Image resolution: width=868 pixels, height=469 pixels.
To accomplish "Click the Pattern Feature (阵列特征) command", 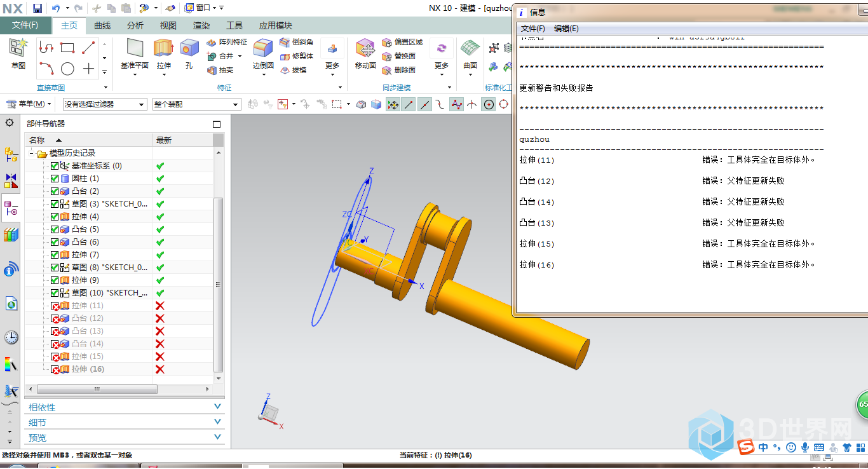I will (227, 42).
